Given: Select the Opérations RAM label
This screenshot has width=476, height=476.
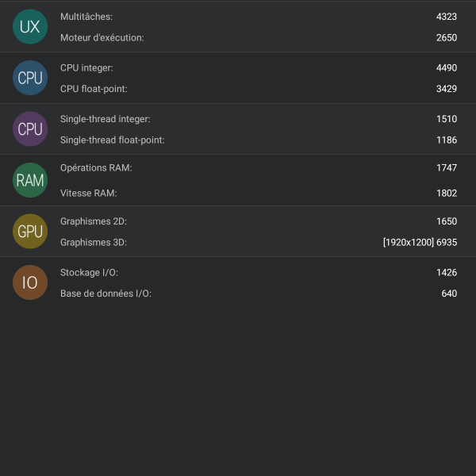Looking at the screenshot, I should 96,168.
